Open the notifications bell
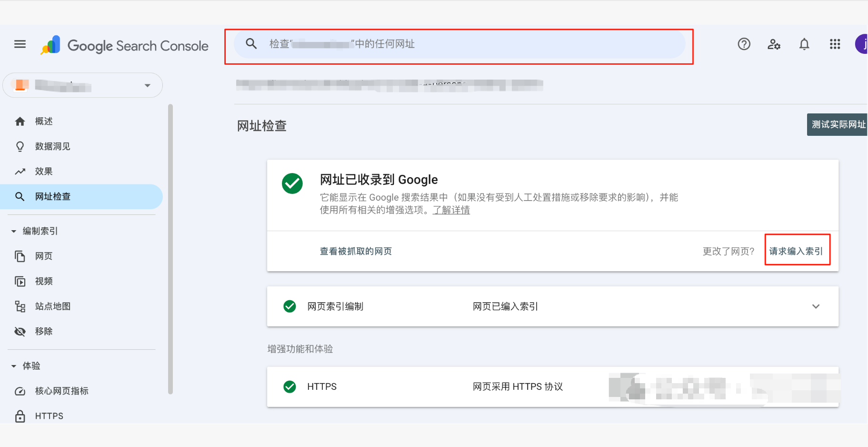The width and height of the screenshot is (868, 447). (x=804, y=44)
